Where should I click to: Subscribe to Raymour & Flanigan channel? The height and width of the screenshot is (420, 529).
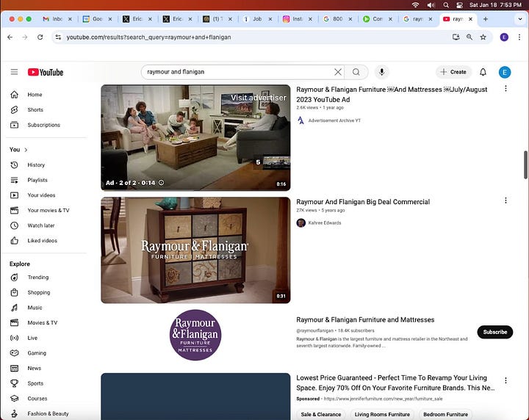[494, 332]
